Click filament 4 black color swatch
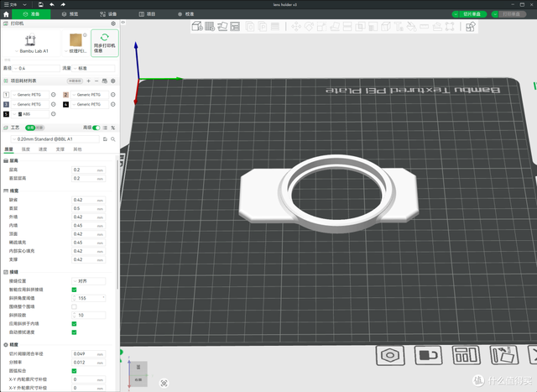This screenshot has height=392, width=537. point(65,104)
